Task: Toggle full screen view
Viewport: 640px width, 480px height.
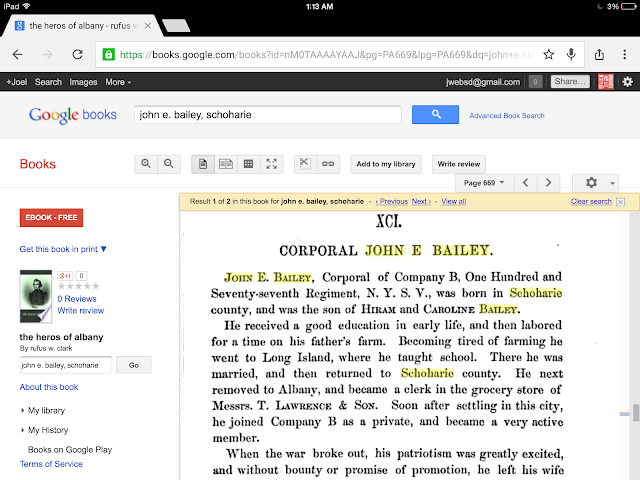Action: pos(271,164)
